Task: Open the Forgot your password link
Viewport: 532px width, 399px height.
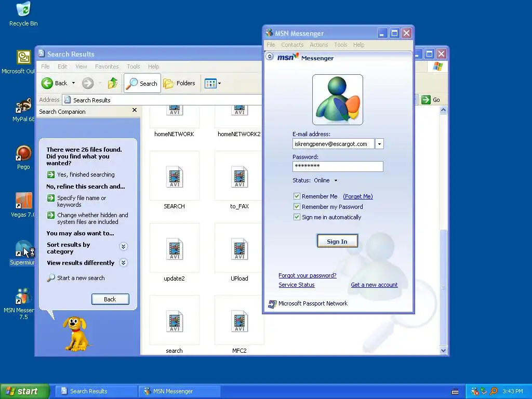Action: (308, 275)
